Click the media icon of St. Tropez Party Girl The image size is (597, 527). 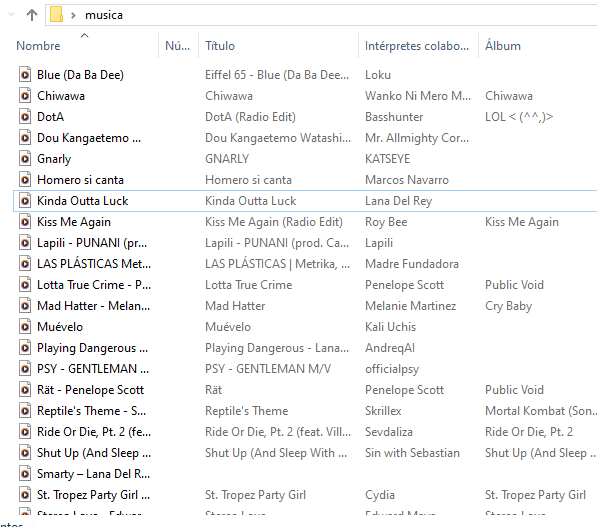pyautogui.click(x=25, y=495)
